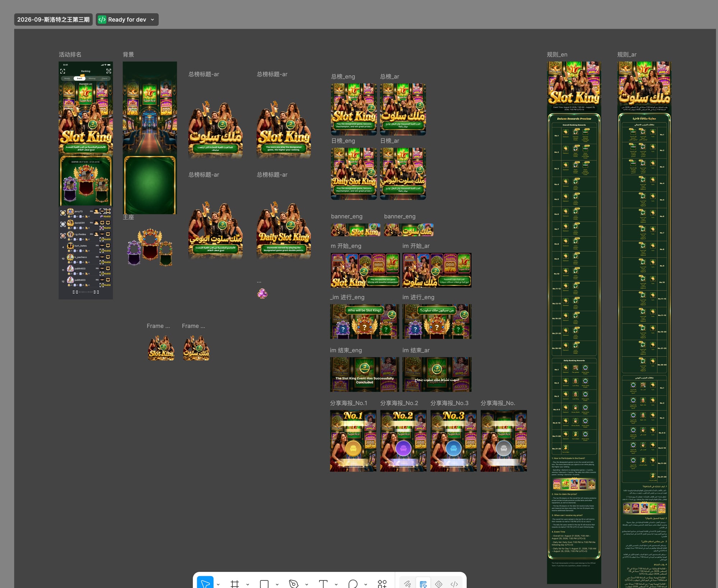Select the Move tool in toolbar
The height and width of the screenshot is (588, 718).
(205, 583)
